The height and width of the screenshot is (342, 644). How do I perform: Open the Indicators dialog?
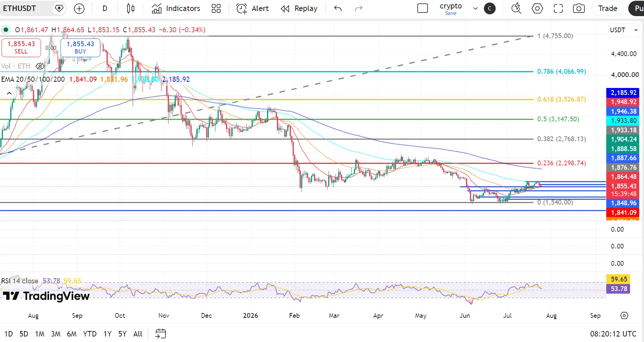(x=176, y=8)
